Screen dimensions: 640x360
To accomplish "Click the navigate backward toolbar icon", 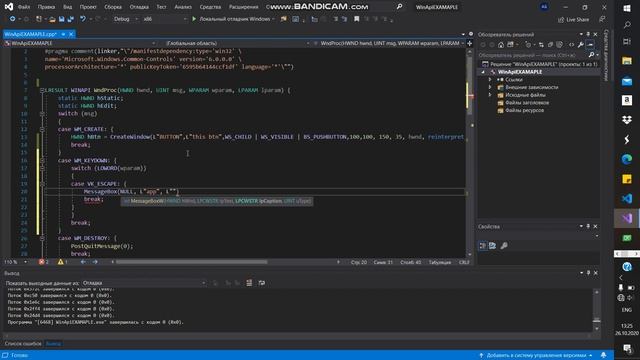I will point(12,19).
